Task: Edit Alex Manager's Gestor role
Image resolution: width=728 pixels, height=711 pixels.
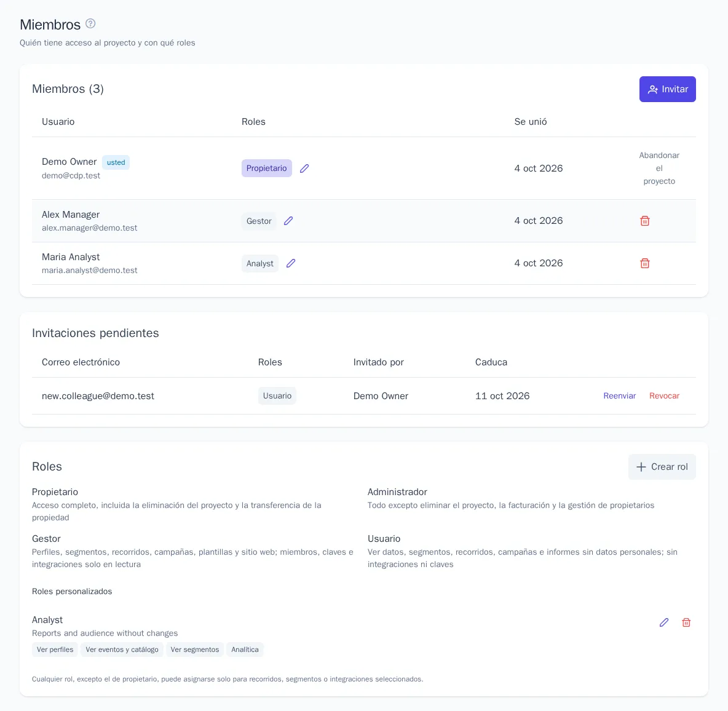Action: click(x=288, y=221)
